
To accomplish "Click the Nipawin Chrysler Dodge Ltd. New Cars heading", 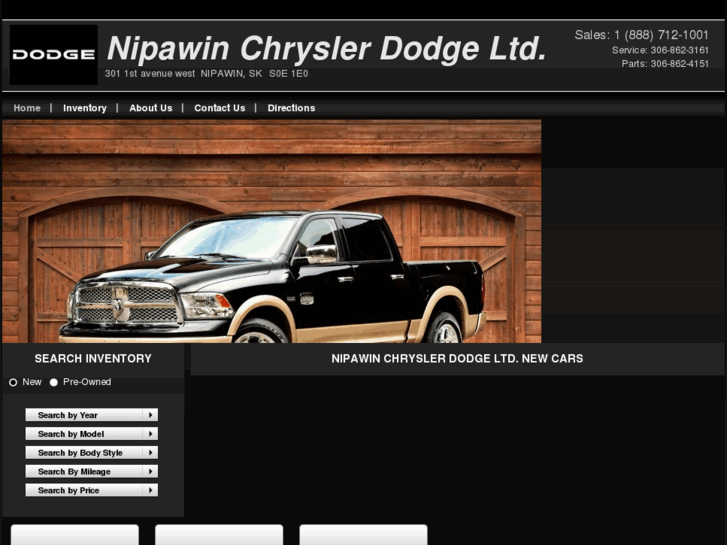I will point(457,359).
